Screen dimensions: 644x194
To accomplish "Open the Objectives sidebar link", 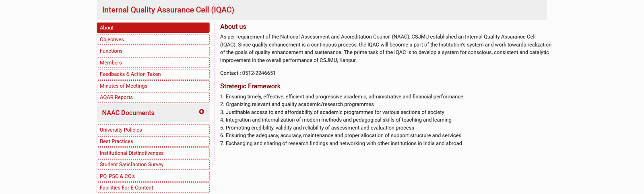I will 112,39.
